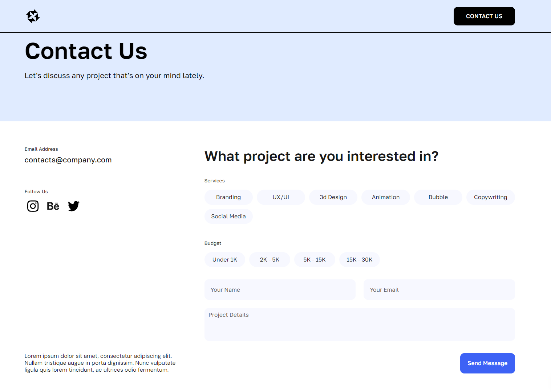This screenshot has width=551, height=392.
Task: Click the company logo icon
Action: click(x=33, y=16)
